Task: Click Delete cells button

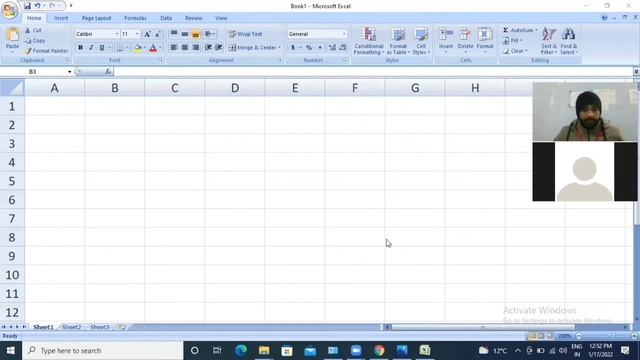Action: coord(465,40)
